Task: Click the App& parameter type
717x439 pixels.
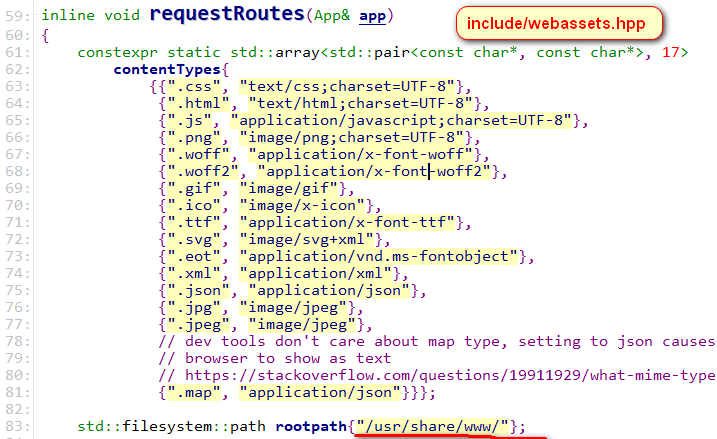Action: (x=332, y=16)
